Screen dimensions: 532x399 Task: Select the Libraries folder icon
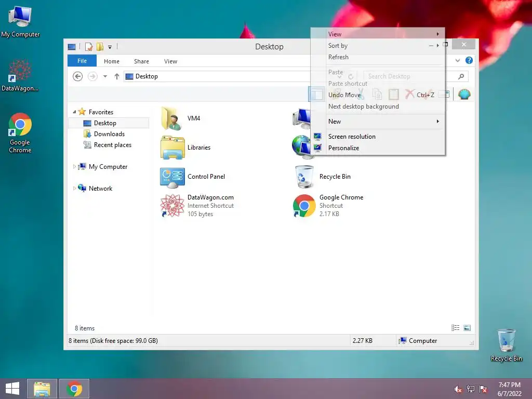point(172,148)
